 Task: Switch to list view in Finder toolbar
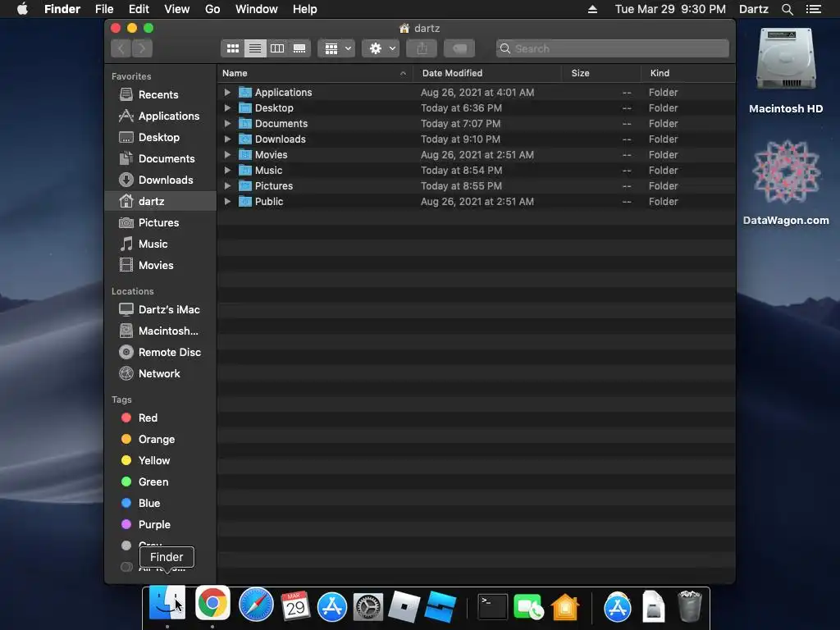[255, 48]
